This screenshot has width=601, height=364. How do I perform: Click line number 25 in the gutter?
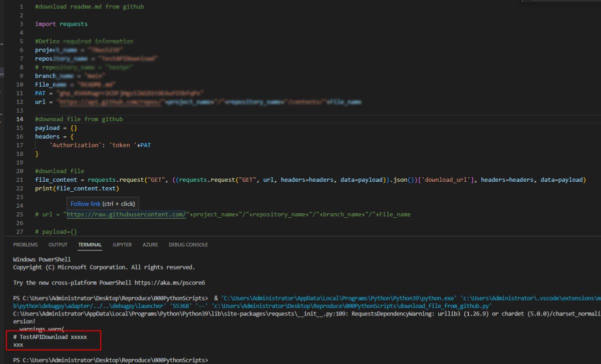click(x=20, y=214)
